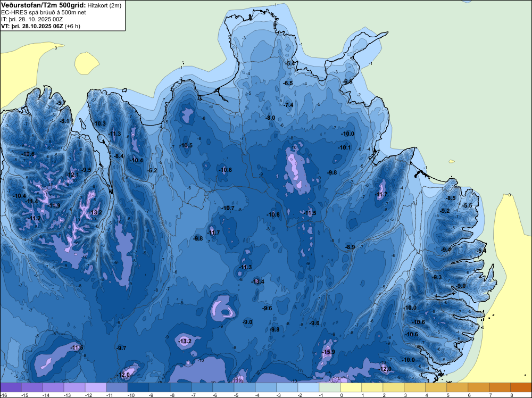Click the initial time 'IT: þri. 28. 10. 2025 00Z'
Image resolution: width=532 pixels, height=398 pixels.
[x=32, y=19]
